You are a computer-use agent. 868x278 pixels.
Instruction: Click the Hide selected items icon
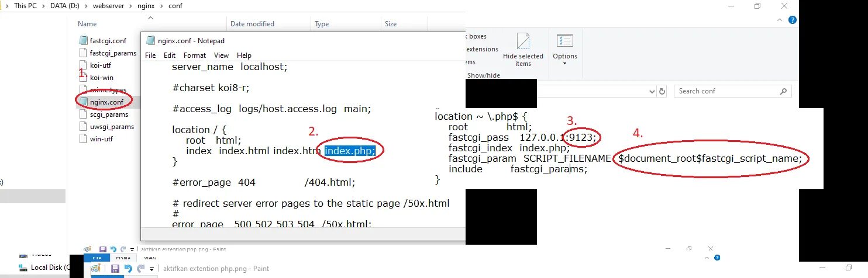[x=523, y=41]
